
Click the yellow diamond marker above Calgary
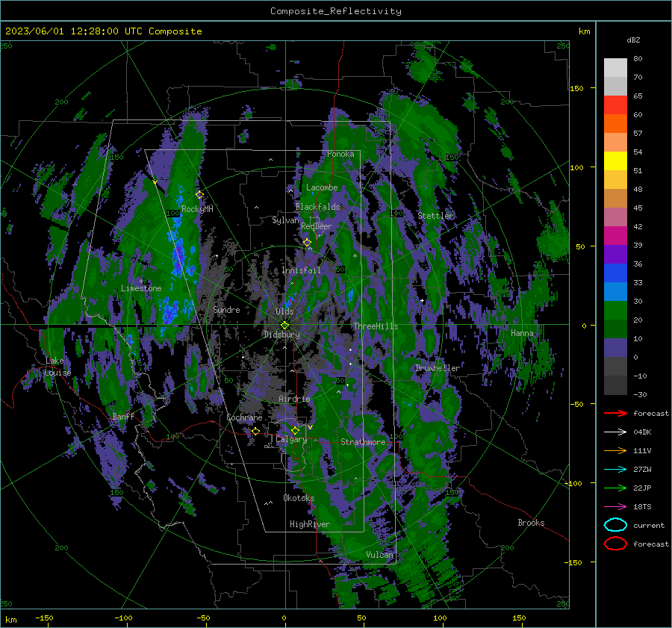tap(295, 430)
